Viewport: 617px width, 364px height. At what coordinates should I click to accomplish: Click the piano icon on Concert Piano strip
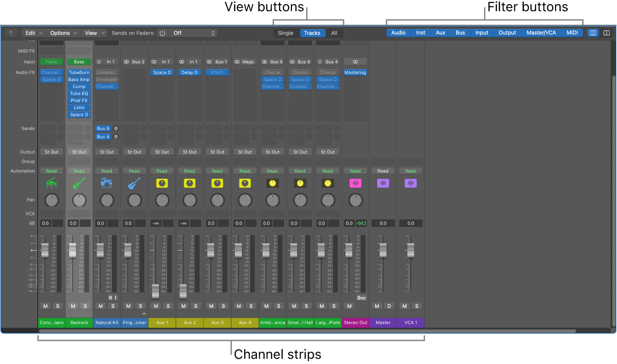(x=52, y=183)
